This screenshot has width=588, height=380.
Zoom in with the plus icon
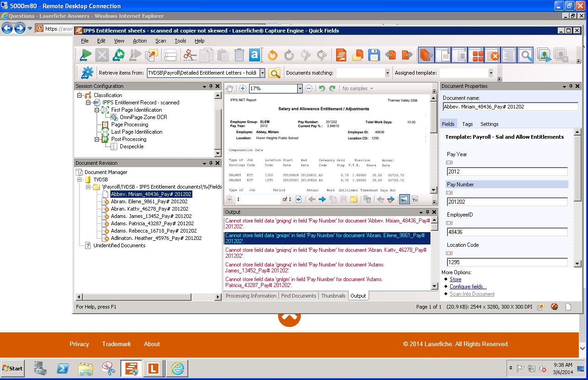(243, 88)
